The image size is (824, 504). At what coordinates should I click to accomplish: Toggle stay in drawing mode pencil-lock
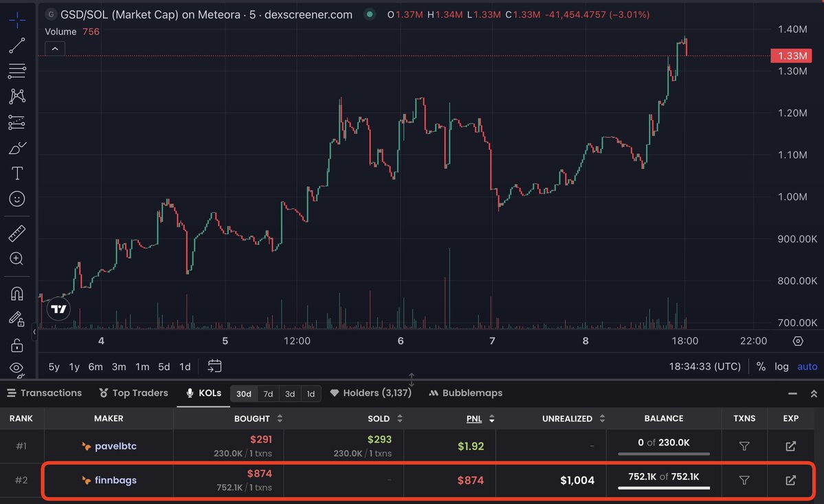(16, 319)
